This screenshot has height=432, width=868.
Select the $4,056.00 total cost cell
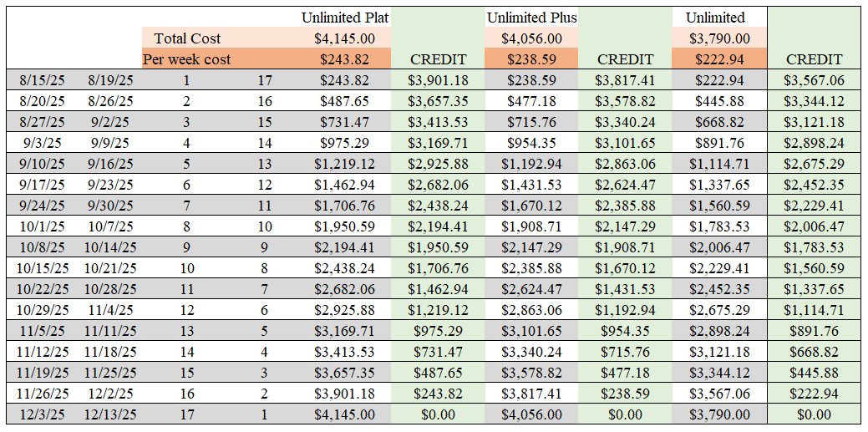coord(531,38)
